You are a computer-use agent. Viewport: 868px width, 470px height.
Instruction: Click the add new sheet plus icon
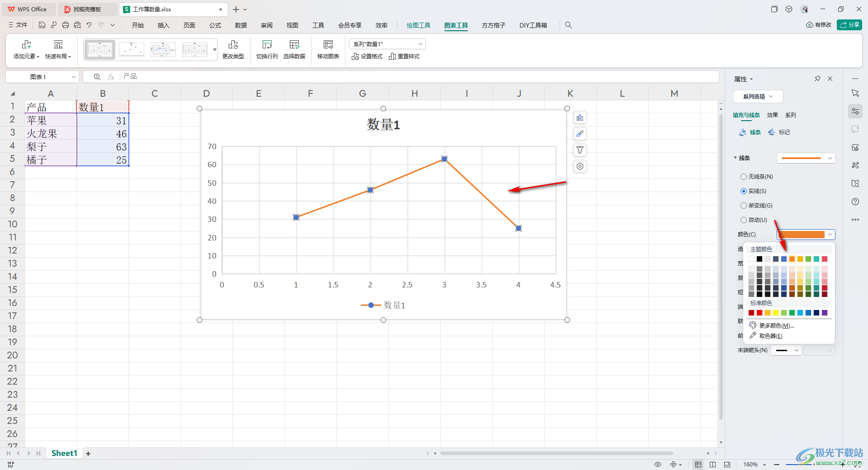(x=88, y=453)
